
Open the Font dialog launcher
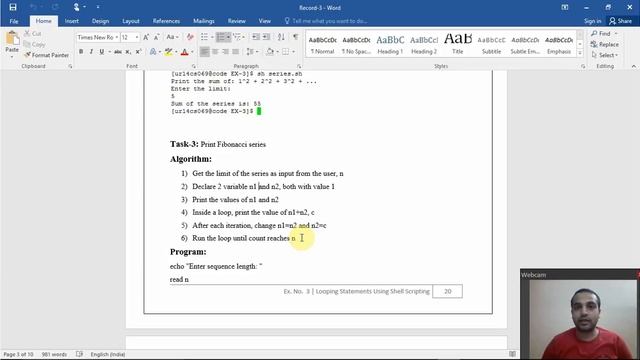pyautogui.click(x=193, y=66)
